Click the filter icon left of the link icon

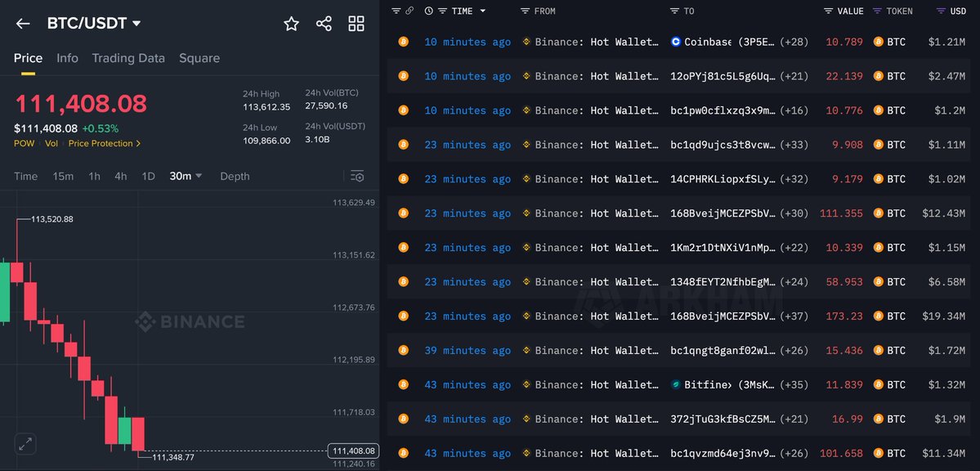pos(396,11)
